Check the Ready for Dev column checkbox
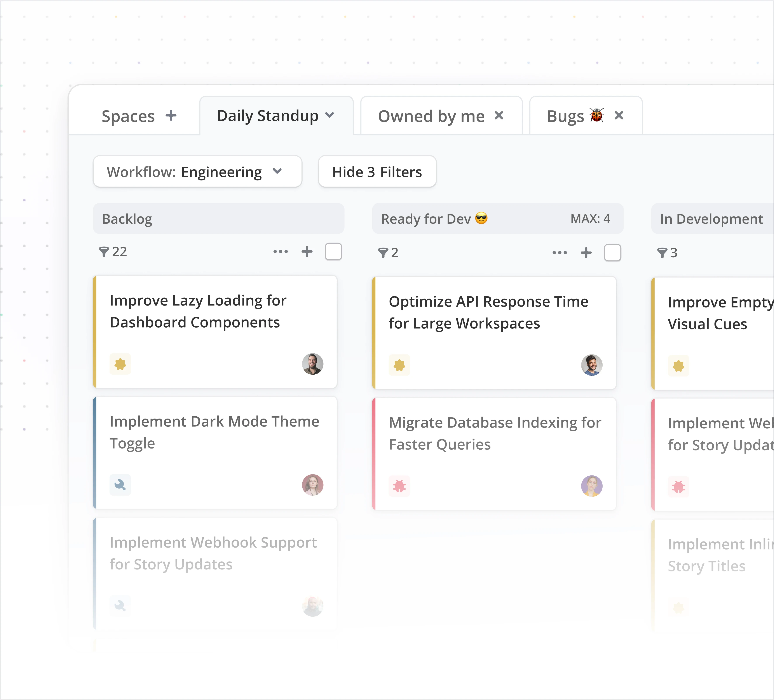 pyautogui.click(x=612, y=253)
